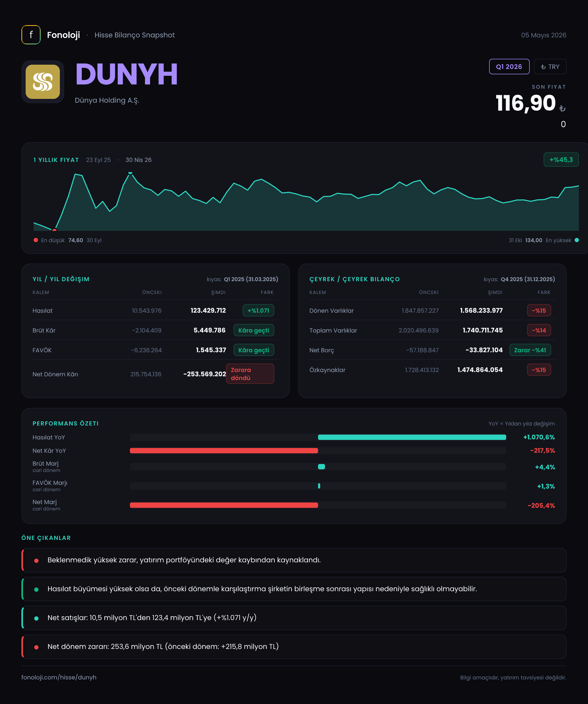Select the Q1 2026 period badge

click(509, 67)
